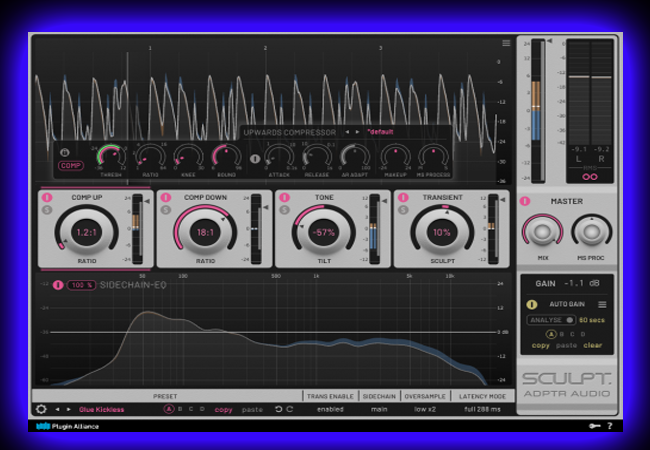Click clear in the Auto Gain panel
The height and width of the screenshot is (450, 650).
click(x=593, y=345)
